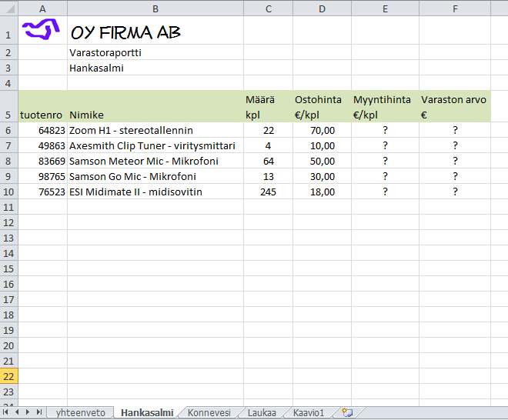Image resolution: width=508 pixels, height=420 pixels.
Task: Jump to last sheet with navigation arrow
Action: [x=39, y=412]
